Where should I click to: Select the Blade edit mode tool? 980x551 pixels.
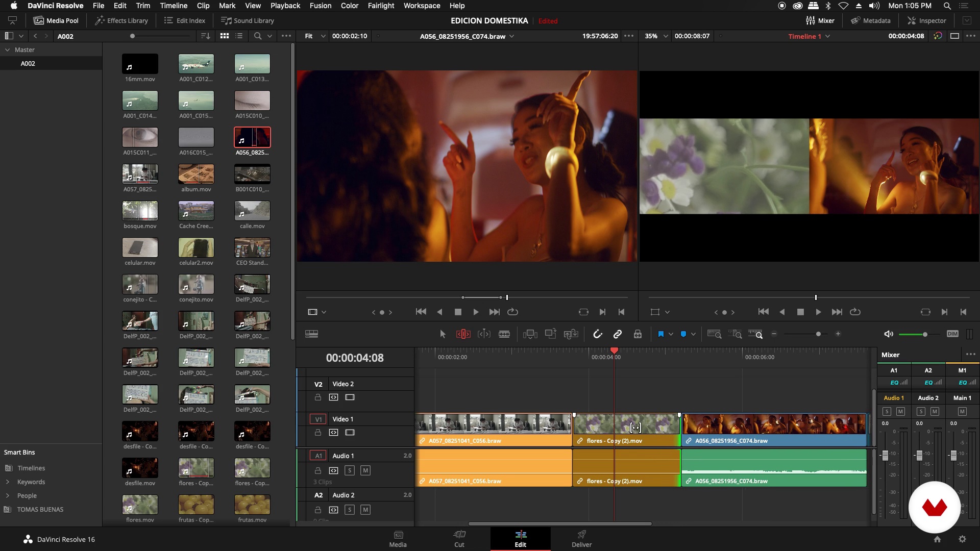click(504, 334)
